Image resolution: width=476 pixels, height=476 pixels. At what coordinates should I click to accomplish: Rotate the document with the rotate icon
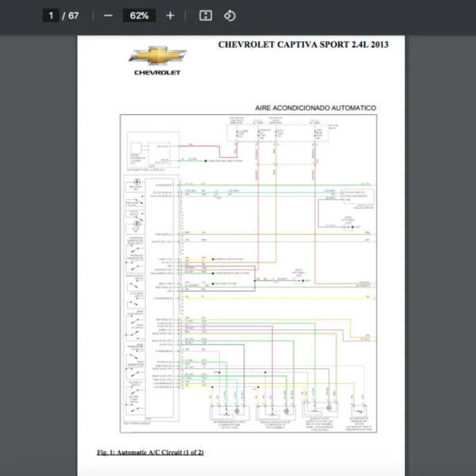[229, 16]
